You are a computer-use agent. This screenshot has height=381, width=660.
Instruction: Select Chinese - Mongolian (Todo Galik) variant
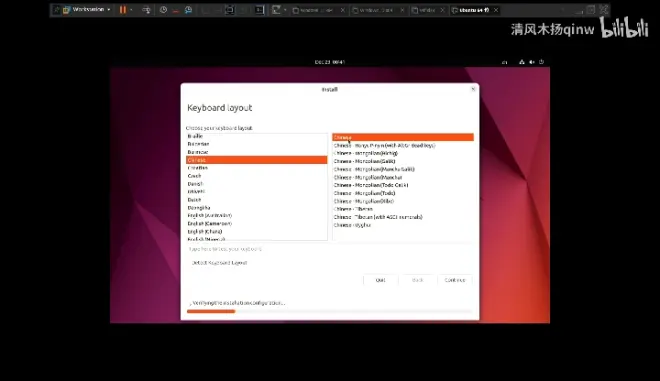tap(403, 185)
